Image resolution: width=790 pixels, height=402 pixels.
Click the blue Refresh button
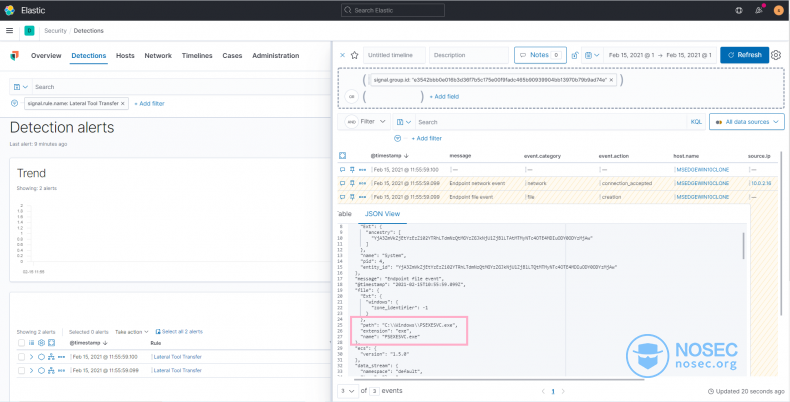pos(745,55)
